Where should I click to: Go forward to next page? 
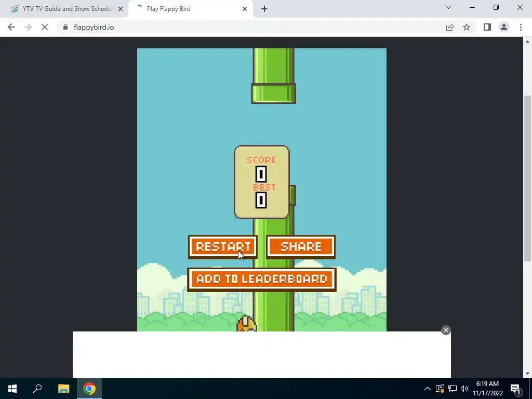28,27
